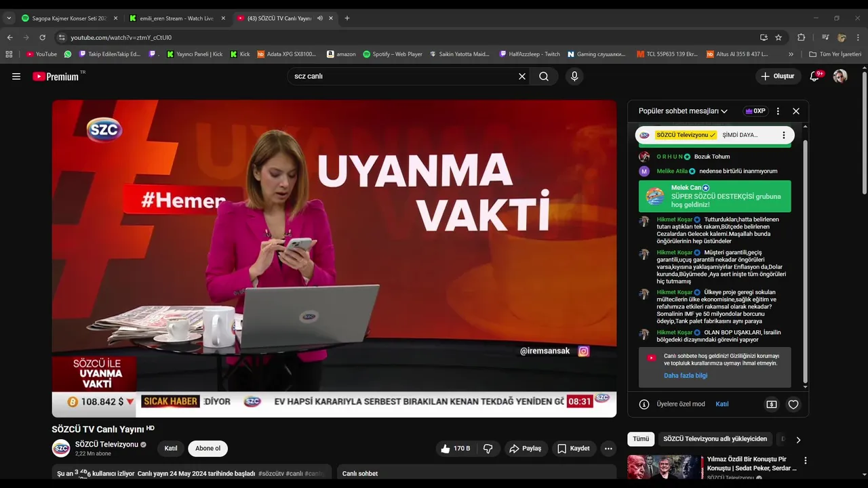This screenshot has height=488, width=868.
Task: Open the YouTube guide hamburger menu
Action: click(x=16, y=77)
